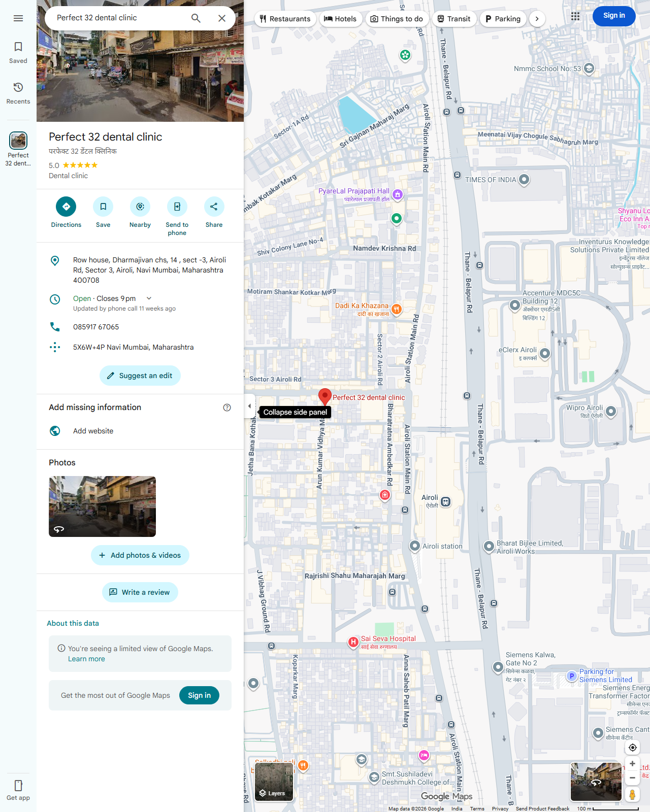Image resolution: width=650 pixels, height=812 pixels.
Task: Click Airoli railway station icon
Action: 445,501
